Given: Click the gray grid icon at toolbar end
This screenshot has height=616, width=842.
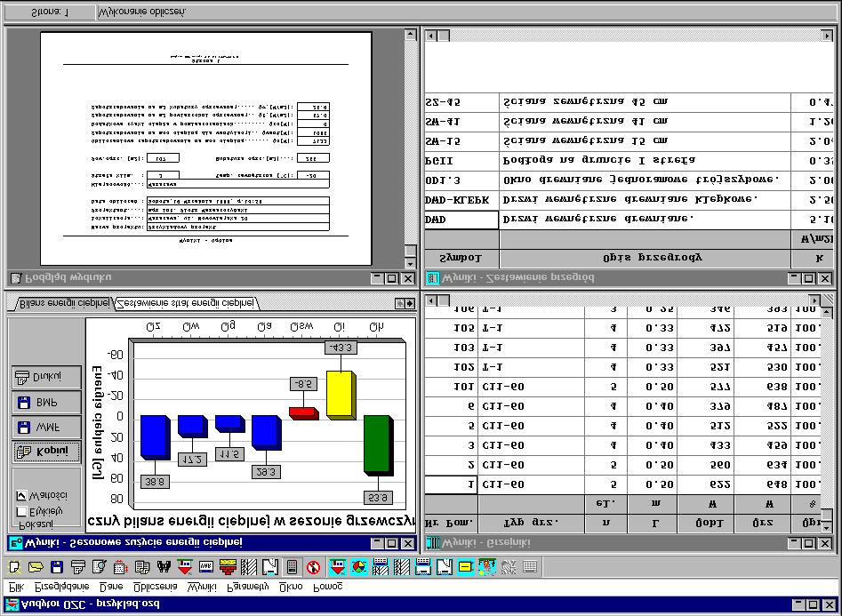Looking at the screenshot, I should coord(530,566).
